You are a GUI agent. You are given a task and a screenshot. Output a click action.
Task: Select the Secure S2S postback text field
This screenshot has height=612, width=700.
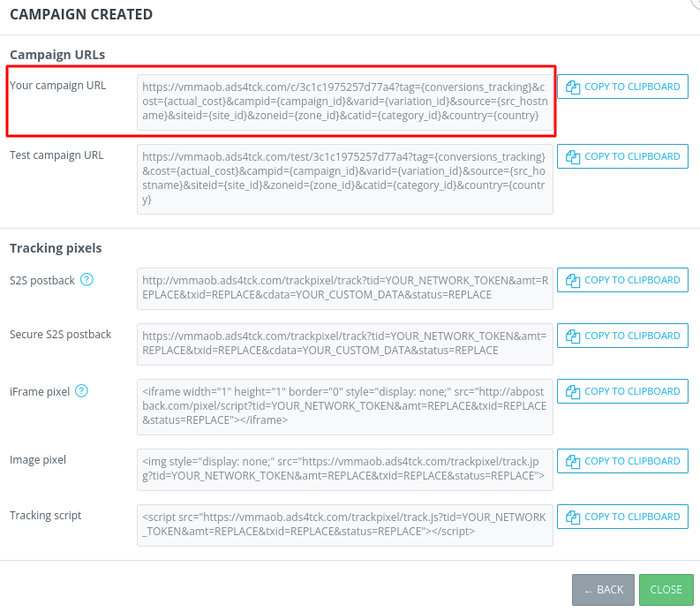point(345,344)
